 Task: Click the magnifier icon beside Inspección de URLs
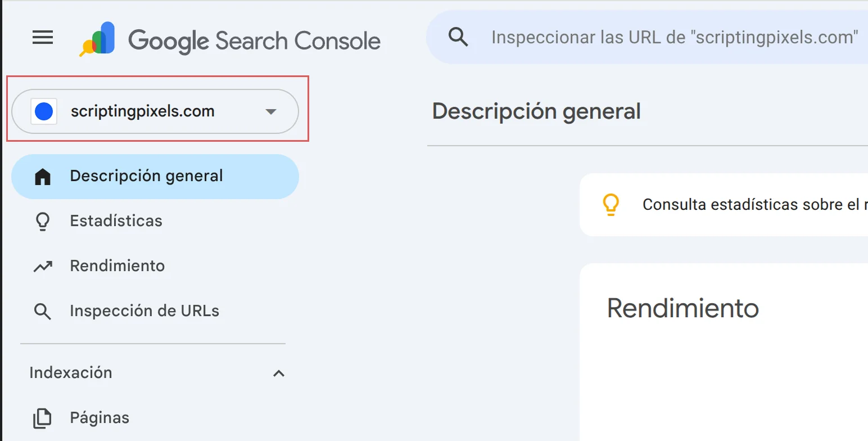[x=43, y=312]
